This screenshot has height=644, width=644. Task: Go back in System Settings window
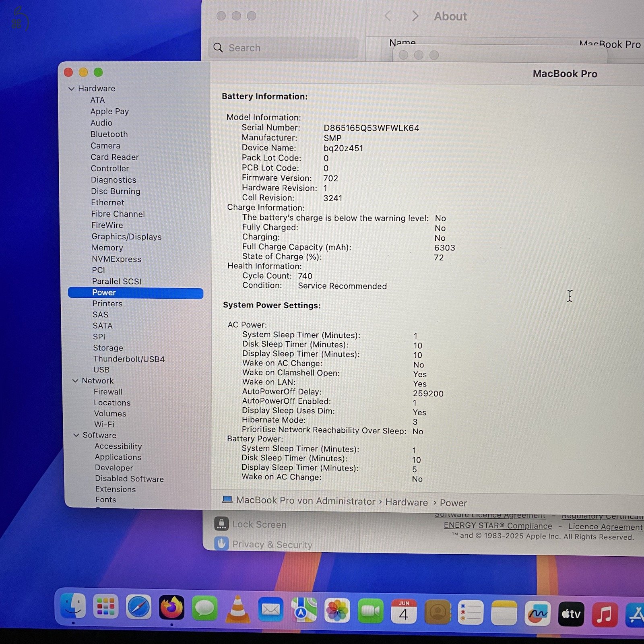[388, 16]
